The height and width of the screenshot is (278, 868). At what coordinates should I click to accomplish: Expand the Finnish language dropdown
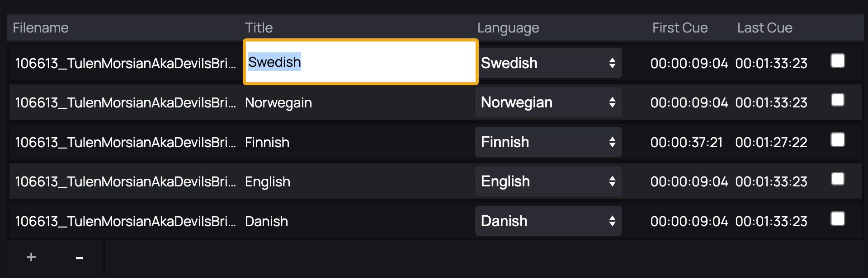548,142
